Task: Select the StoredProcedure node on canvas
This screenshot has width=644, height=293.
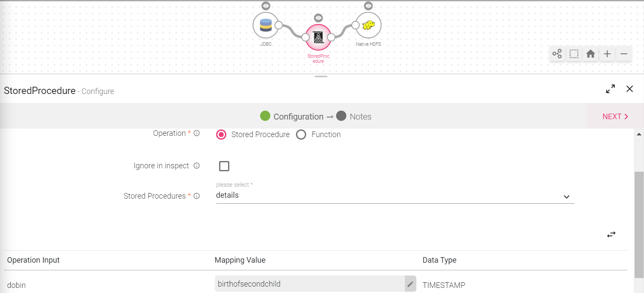Action: [x=318, y=38]
